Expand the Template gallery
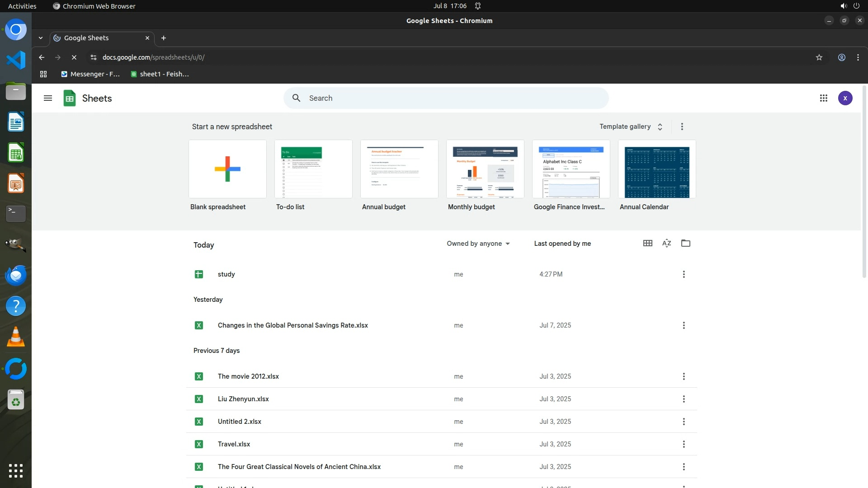Viewport: 868px width, 488px height. 631,127
